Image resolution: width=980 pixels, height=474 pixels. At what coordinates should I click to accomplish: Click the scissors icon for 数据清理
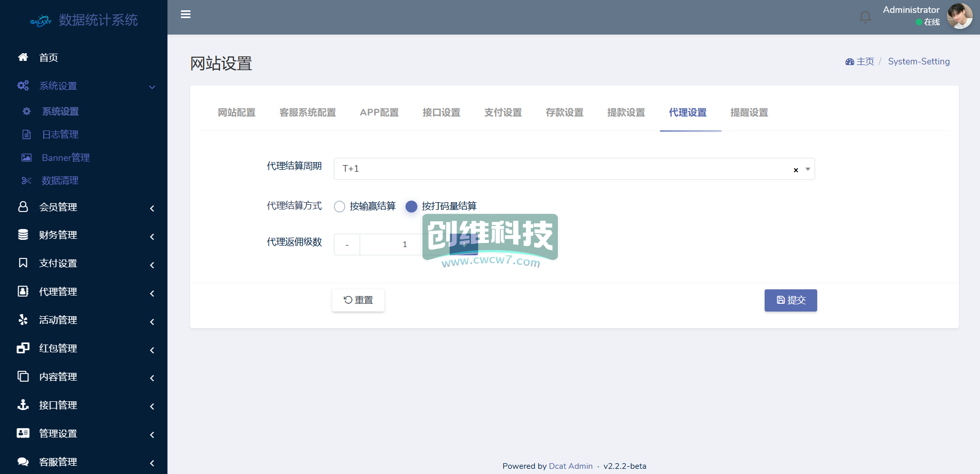(x=26, y=181)
